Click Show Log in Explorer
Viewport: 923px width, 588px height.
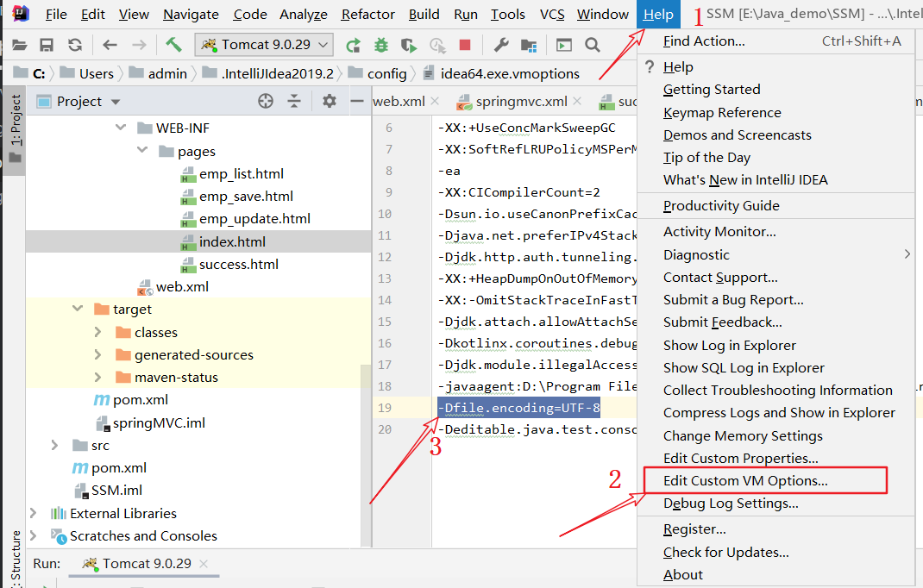[775, 346]
